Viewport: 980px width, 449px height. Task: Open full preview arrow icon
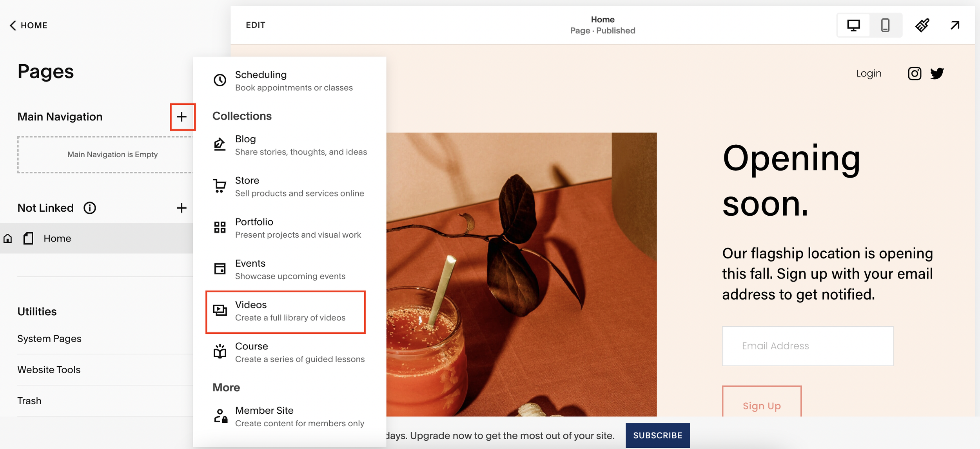pyautogui.click(x=955, y=25)
